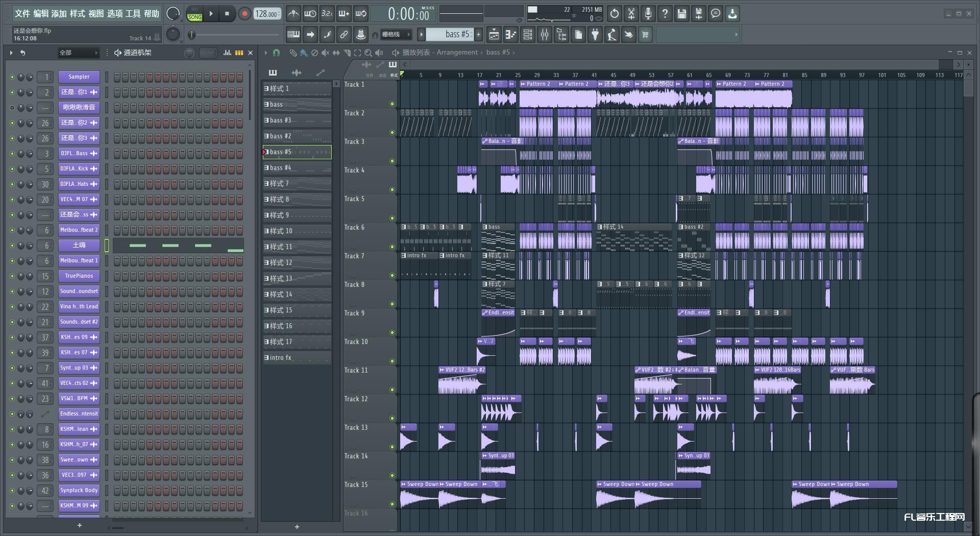Click the song position slider handle
Image resolution: width=980 pixels, height=536 pixels.
[192, 35]
